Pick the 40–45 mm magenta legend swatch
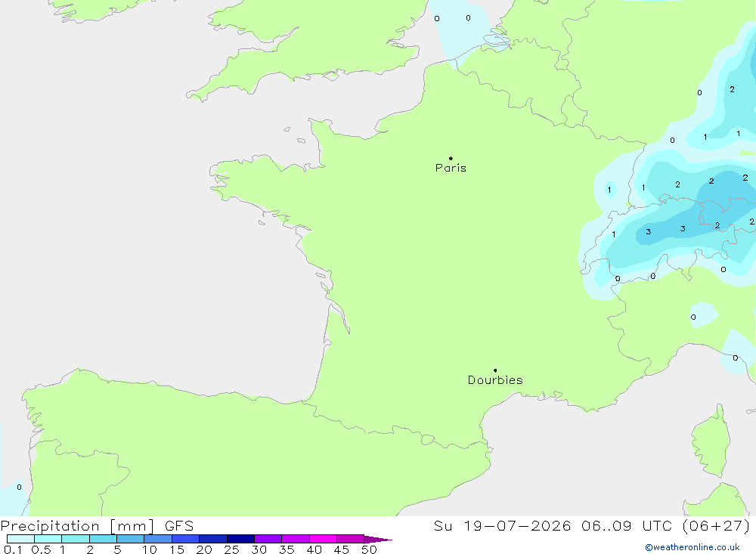 [x=323, y=539]
